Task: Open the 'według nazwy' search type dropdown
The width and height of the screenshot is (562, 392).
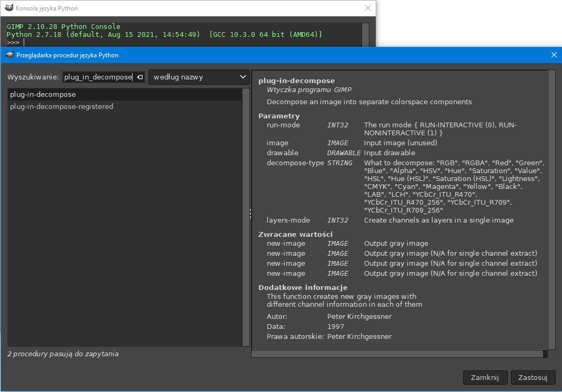Action: click(199, 77)
